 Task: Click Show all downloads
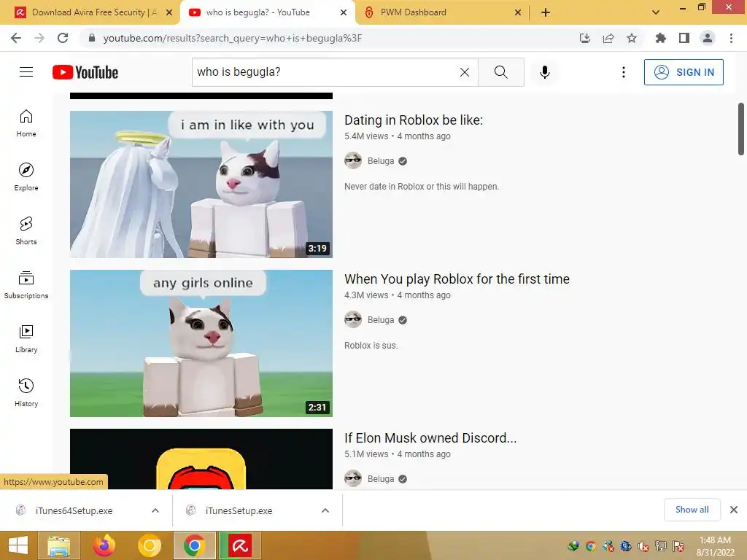[692, 510]
